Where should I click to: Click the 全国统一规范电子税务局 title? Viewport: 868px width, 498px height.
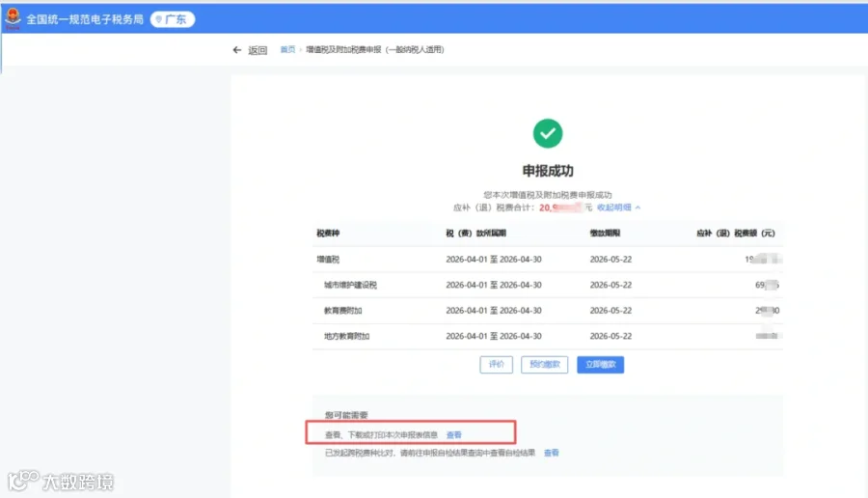coord(85,19)
